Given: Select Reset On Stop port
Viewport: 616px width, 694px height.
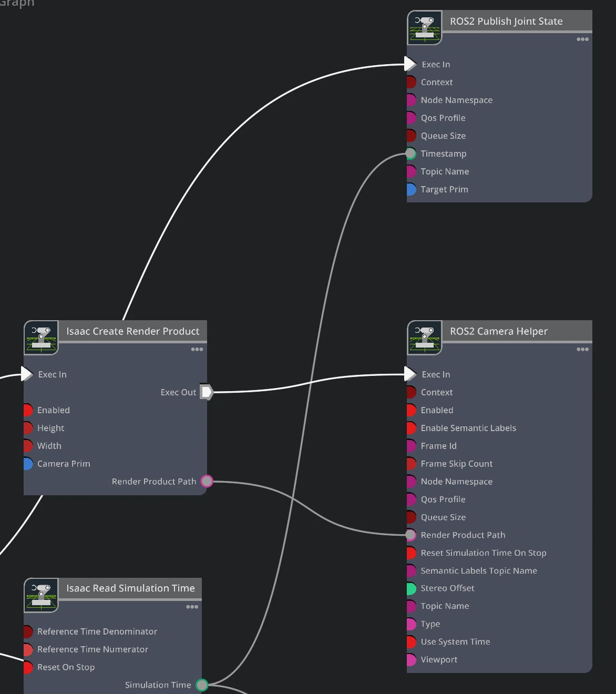Looking at the screenshot, I should (x=28, y=667).
